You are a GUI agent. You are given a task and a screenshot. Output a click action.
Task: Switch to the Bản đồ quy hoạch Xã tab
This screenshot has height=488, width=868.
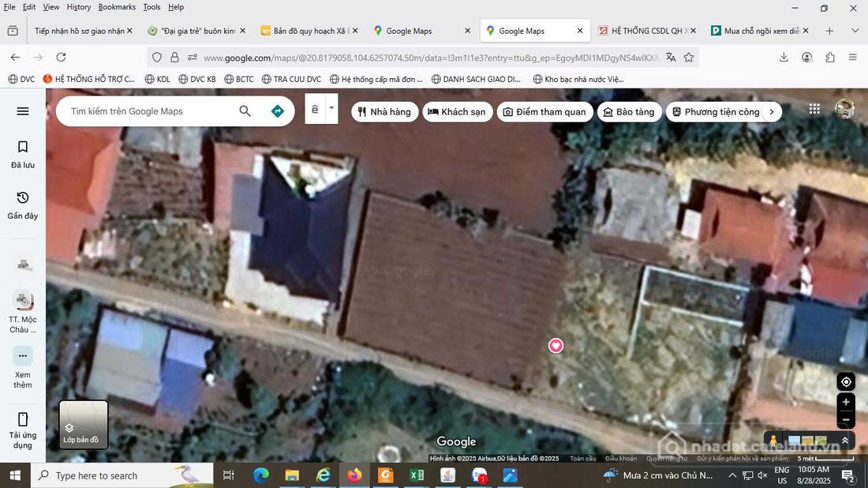pyautogui.click(x=308, y=30)
